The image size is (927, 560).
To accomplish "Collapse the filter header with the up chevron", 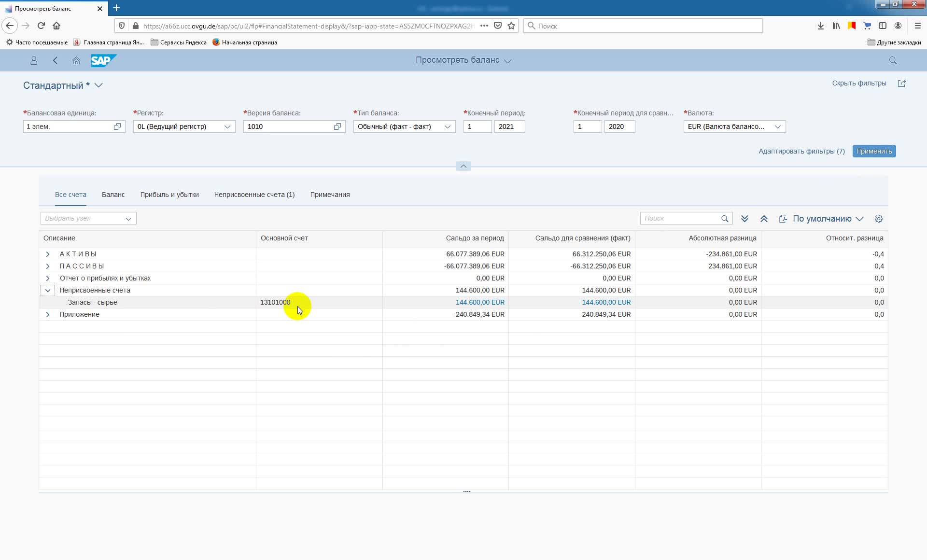I will 463,166.
